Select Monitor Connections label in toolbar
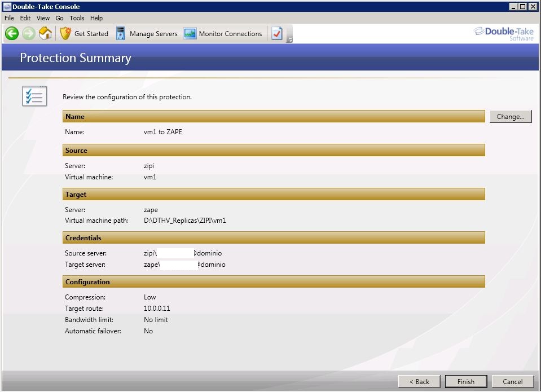The width and height of the screenshot is (541, 392). pyautogui.click(x=231, y=33)
